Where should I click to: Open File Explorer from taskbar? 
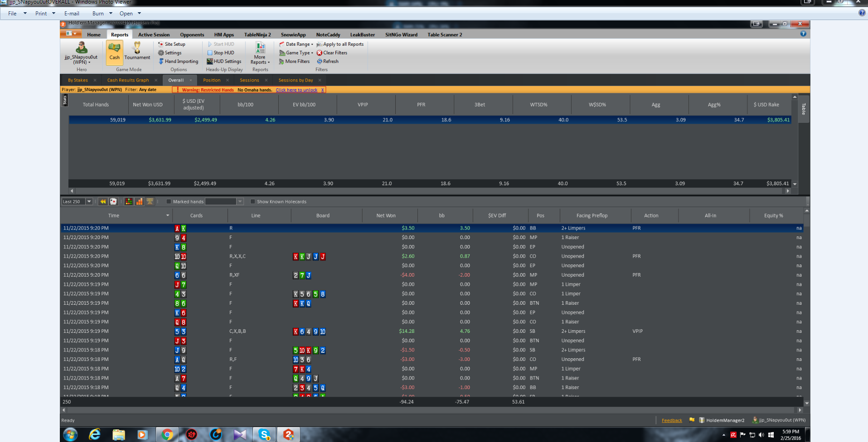pos(119,435)
